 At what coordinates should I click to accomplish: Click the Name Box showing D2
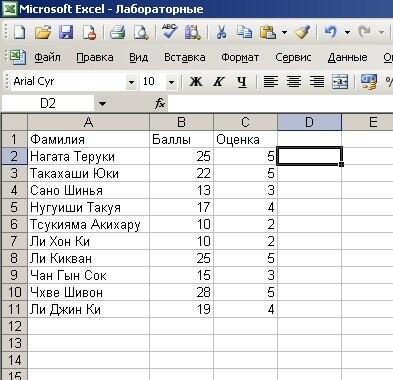point(48,103)
